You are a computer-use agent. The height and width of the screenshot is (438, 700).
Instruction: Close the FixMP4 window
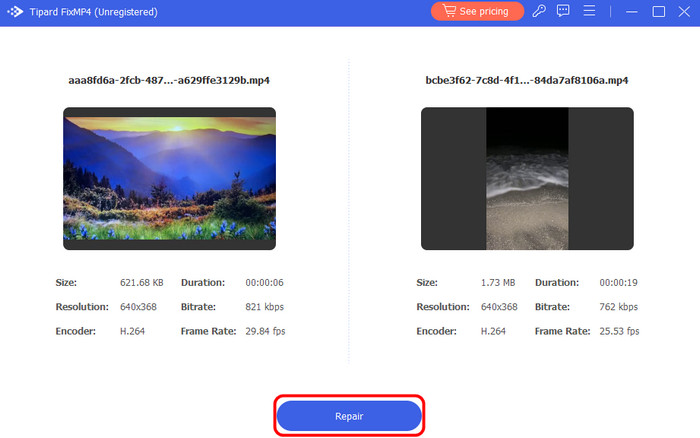(x=684, y=12)
